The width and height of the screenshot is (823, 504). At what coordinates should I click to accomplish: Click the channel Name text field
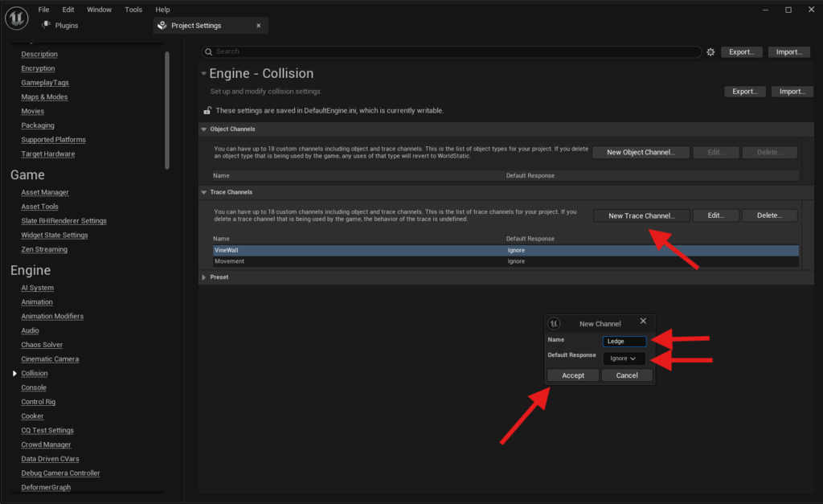[x=624, y=342]
